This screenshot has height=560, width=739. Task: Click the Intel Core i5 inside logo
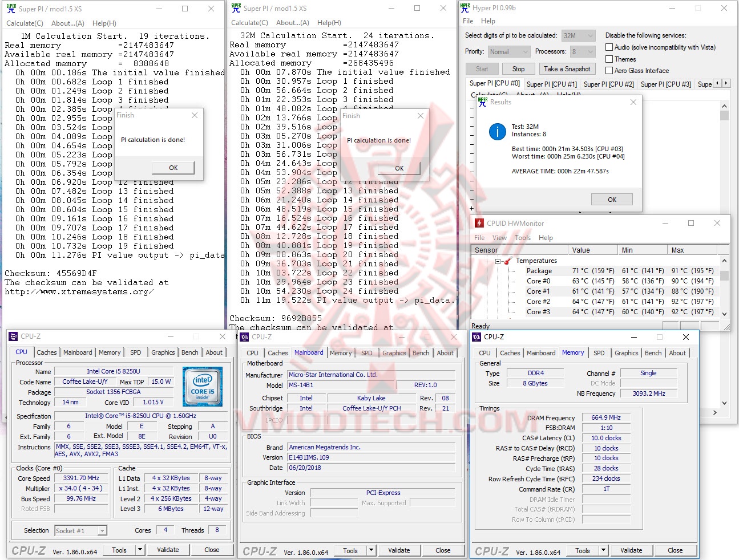pos(203,386)
